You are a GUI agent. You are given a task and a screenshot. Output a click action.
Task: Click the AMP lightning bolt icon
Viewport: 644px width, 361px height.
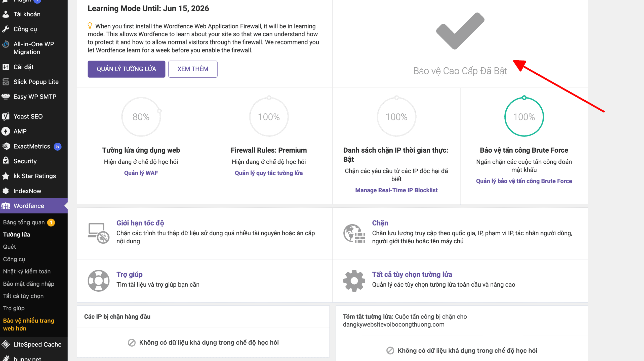[6, 131]
